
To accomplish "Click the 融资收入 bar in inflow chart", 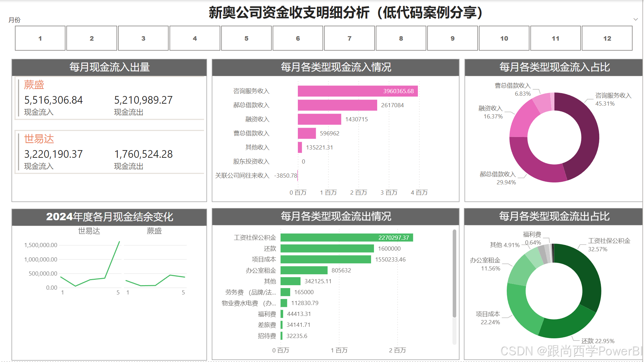I will point(319,119).
